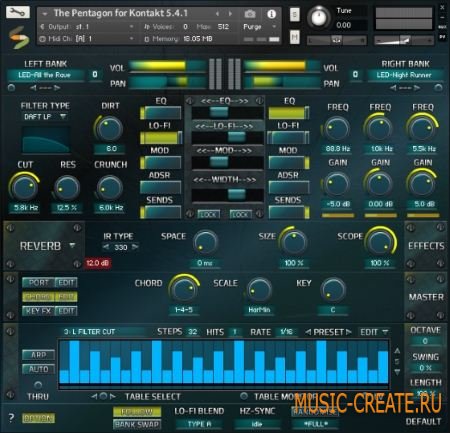Click the left LOCK button

point(208,214)
